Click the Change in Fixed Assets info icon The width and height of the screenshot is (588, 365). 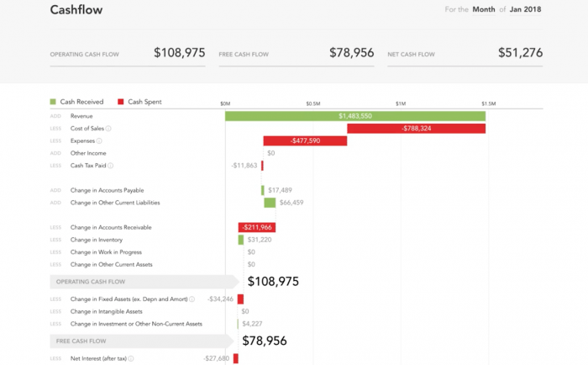click(x=192, y=299)
